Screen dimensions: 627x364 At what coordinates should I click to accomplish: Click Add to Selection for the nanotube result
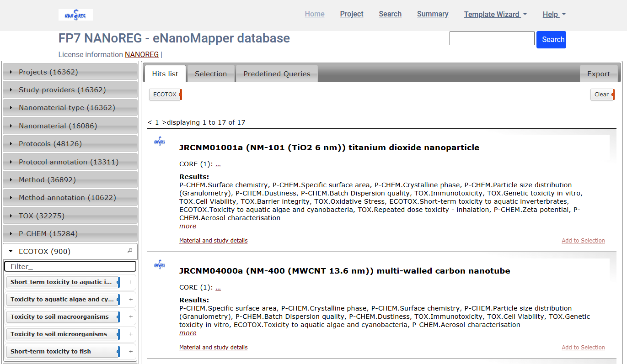click(583, 347)
